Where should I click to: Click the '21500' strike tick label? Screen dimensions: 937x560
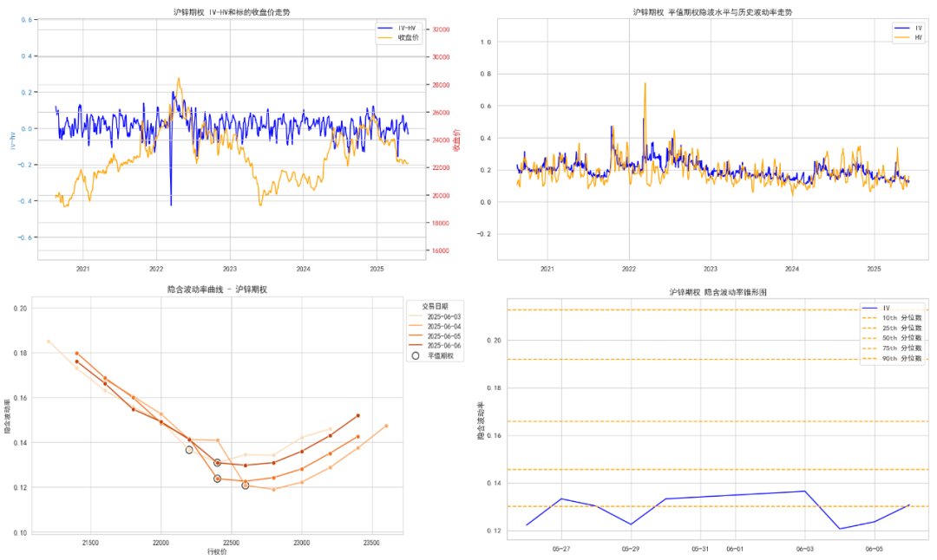pos(90,544)
